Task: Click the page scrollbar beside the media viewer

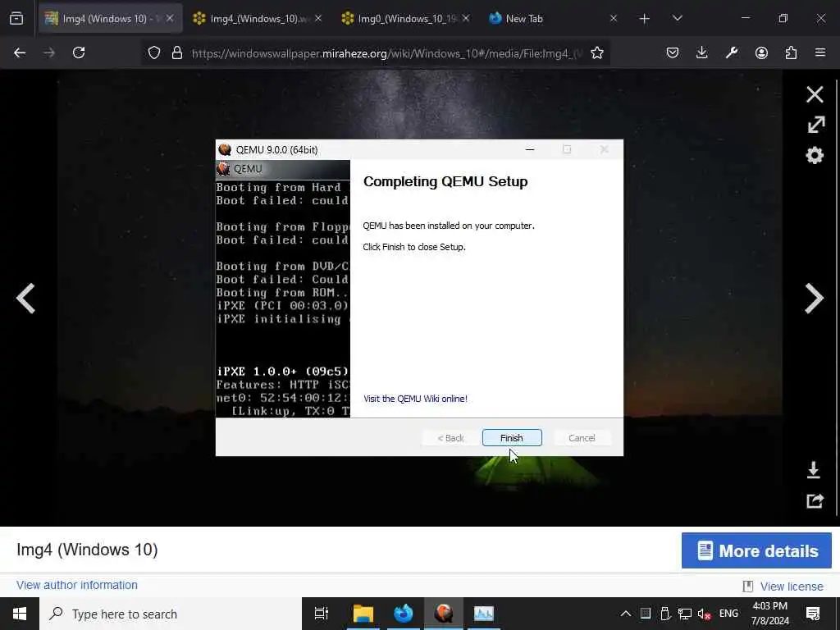Action: click(x=838, y=298)
